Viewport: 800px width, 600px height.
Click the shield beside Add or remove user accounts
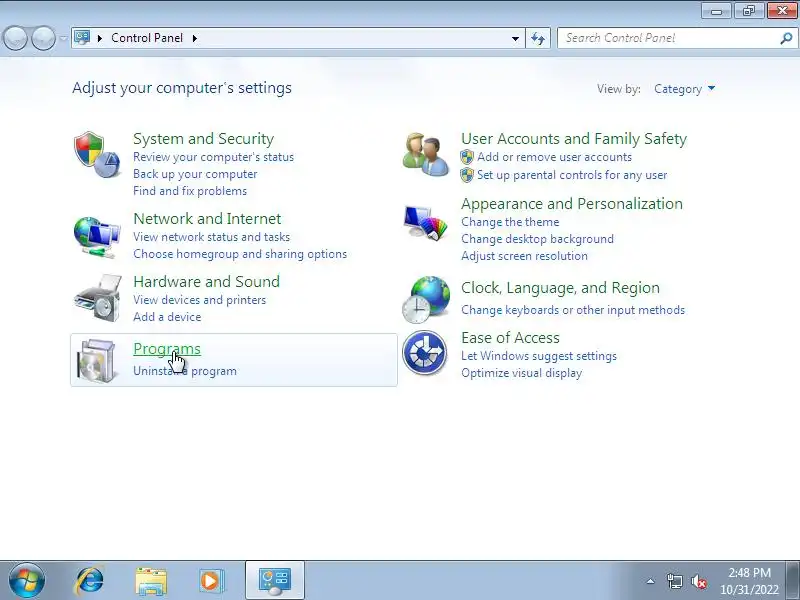(x=467, y=157)
